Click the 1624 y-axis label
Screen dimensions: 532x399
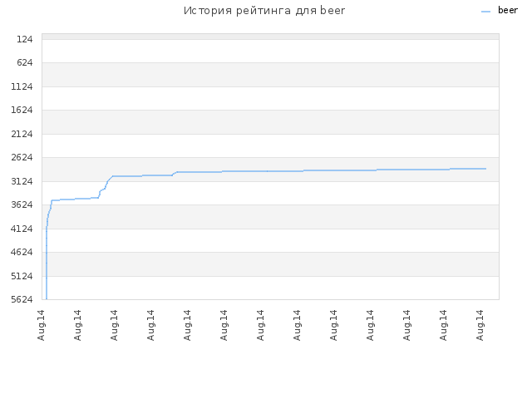(22, 111)
